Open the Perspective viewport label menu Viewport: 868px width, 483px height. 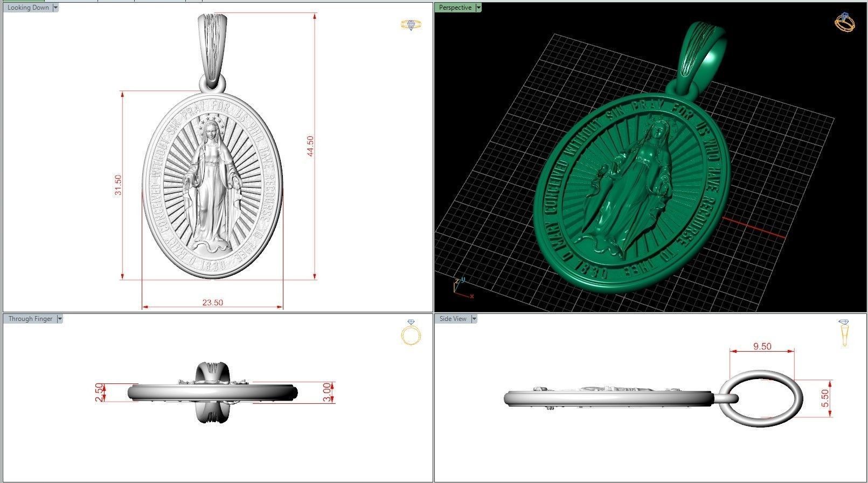tap(455, 8)
